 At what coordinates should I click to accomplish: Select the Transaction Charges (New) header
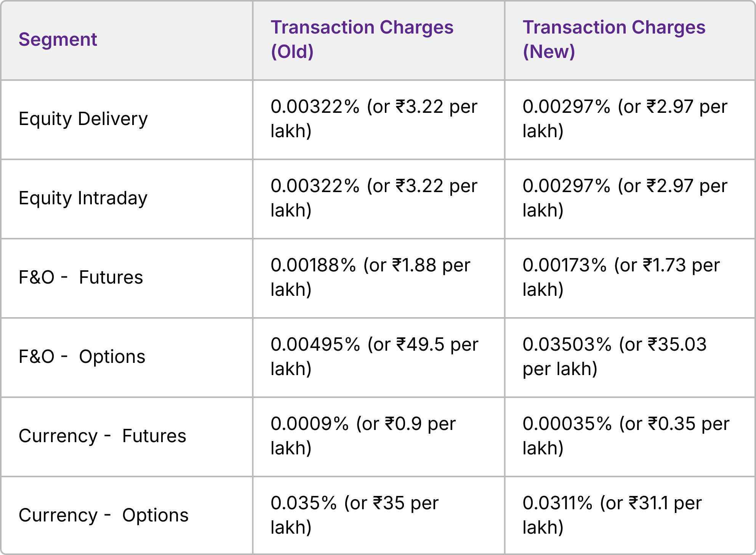point(613,40)
